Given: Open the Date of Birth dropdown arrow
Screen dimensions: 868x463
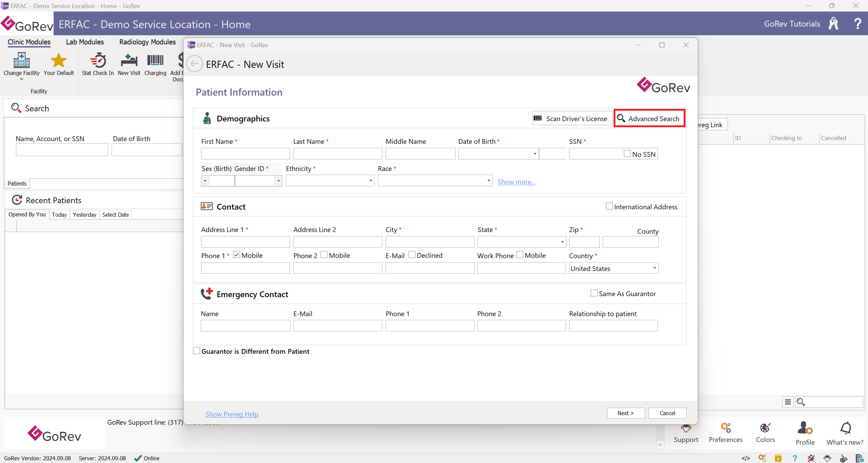Looking at the screenshot, I should [535, 154].
